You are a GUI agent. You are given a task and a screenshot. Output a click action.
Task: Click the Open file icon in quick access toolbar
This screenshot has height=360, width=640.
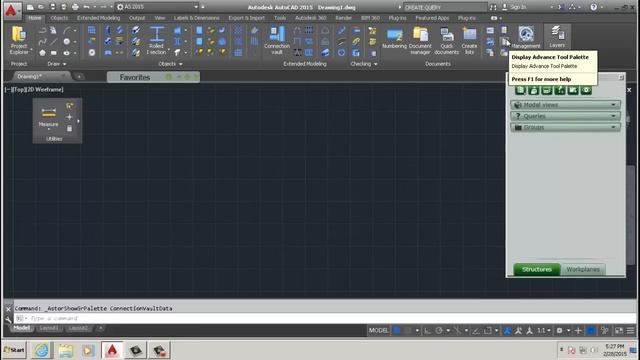pos(41,7)
